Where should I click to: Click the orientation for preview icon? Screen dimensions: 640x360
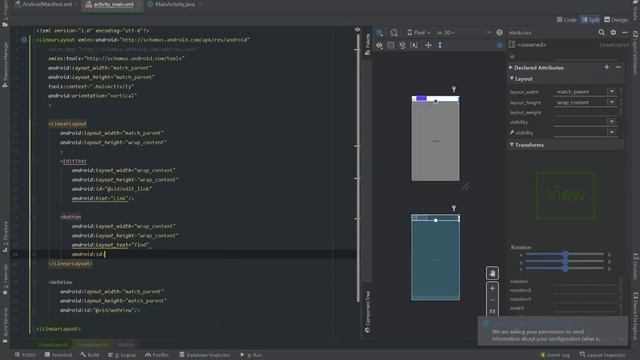pyautogui.click(x=394, y=33)
